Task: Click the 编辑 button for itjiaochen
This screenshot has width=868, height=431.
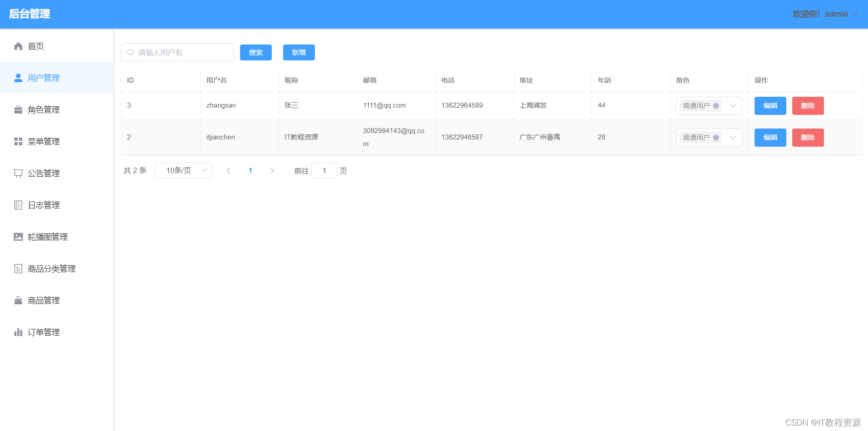Action: tap(770, 137)
